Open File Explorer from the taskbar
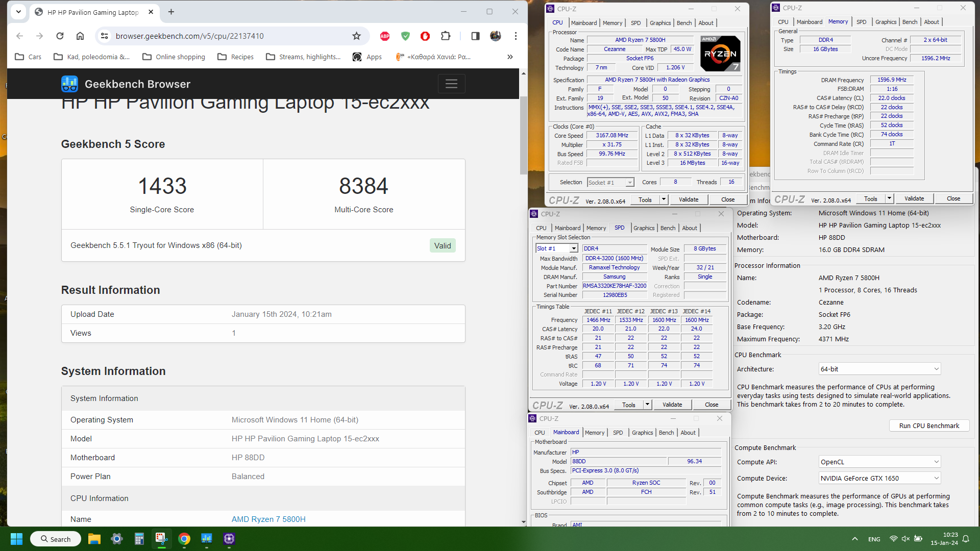The height and width of the screenshot is (551, 980). click(x=94, y=539)
